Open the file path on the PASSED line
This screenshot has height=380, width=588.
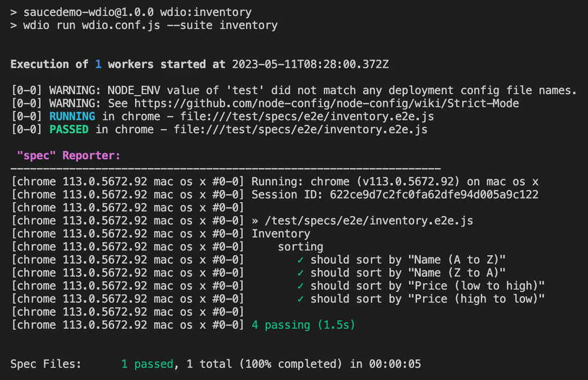click(x=300, y=130)
